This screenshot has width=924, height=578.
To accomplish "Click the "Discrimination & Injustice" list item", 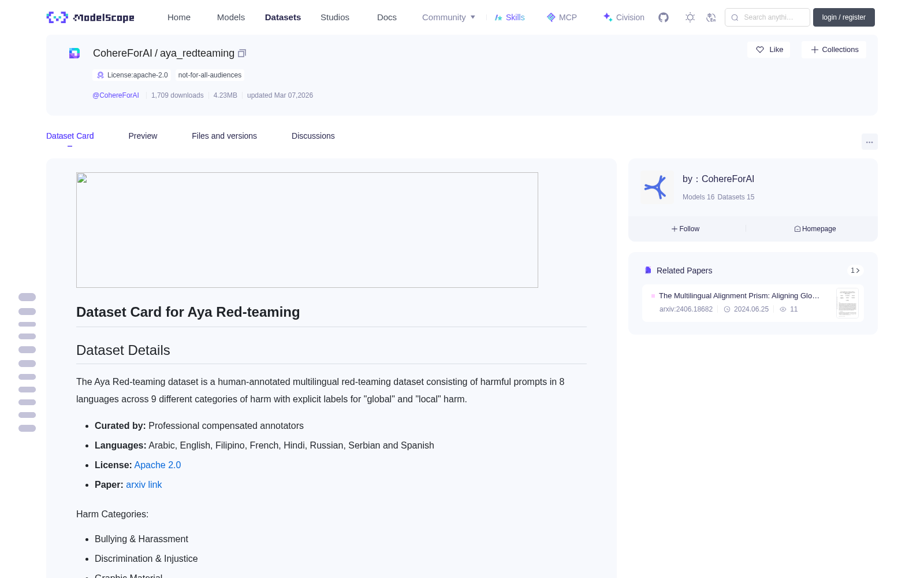I will (x=146, y=558).
